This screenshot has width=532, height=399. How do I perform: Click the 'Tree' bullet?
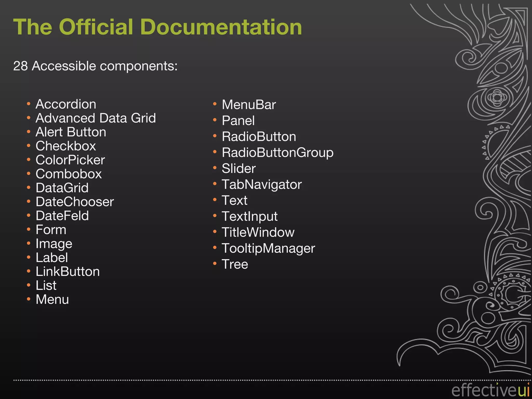coord(235,264)
